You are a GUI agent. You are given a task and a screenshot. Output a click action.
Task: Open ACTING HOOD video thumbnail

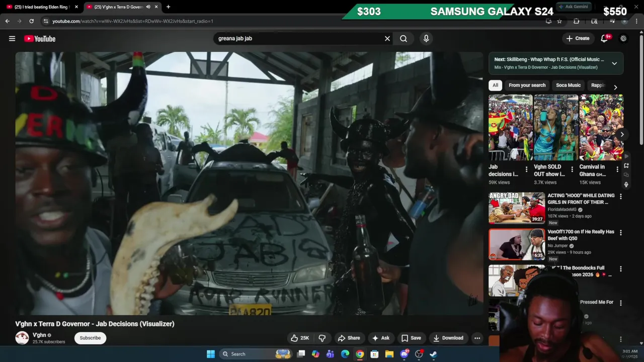[x=517, y=208]
